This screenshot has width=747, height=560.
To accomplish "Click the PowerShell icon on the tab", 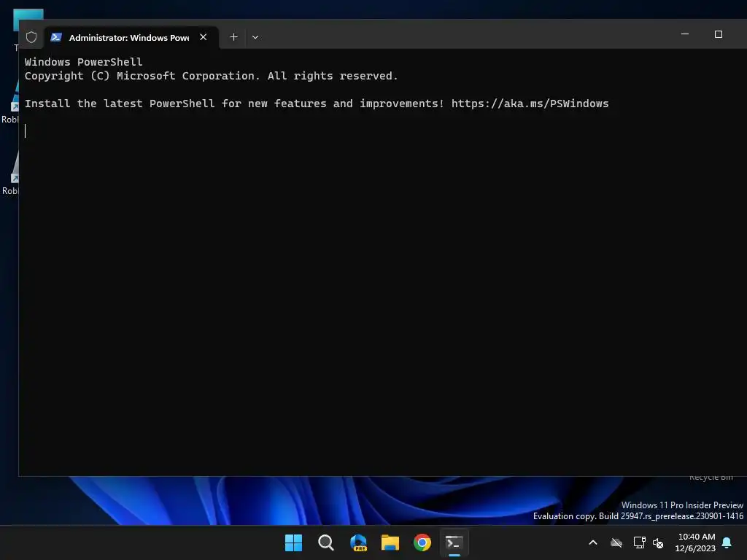I will (56, 37).
